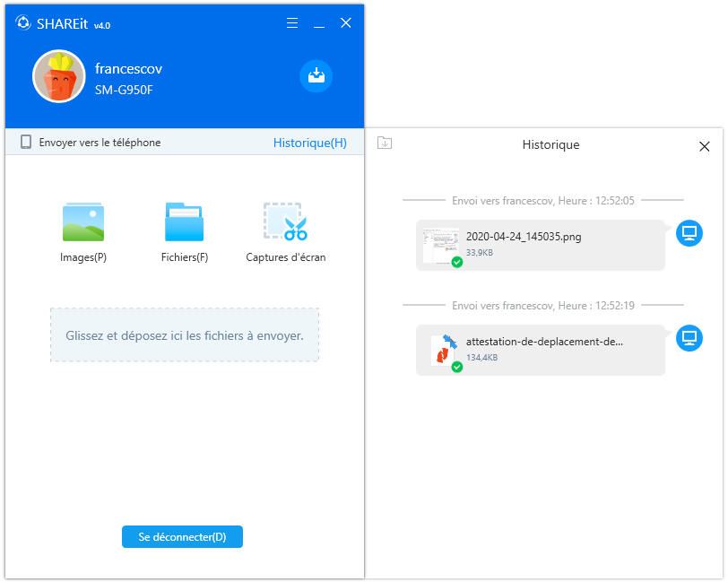728x582 pixels.
Task: Close the Historique panel
Action: click(705, 146)
